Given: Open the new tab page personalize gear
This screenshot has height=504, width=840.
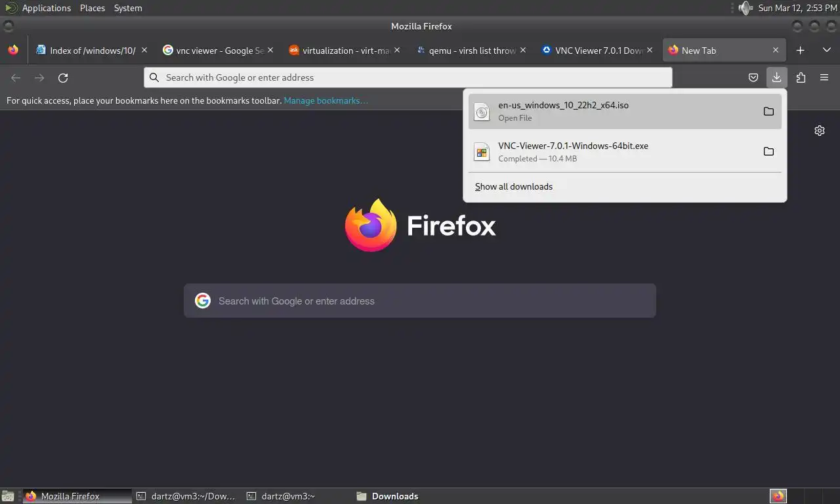Looking at the screenshot, I should point(820,131).
